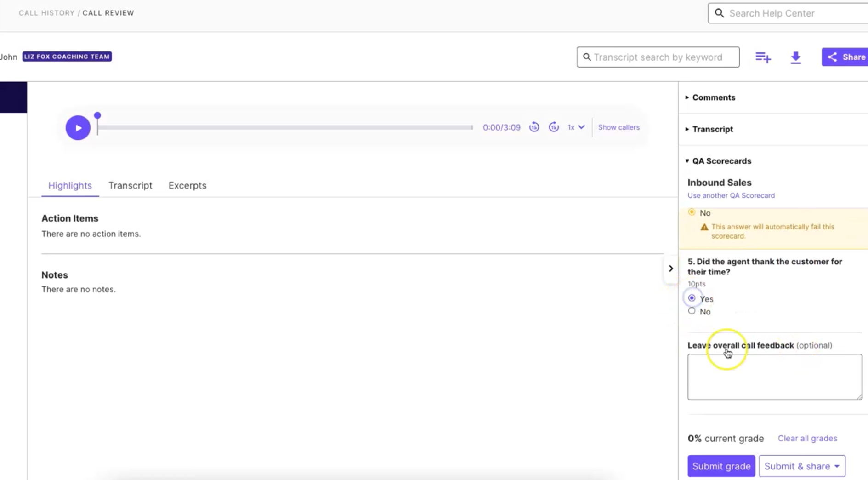The height and width of the screenshot is (480, 868).
Task: Collapse the side panel with chevron arrow
Action: (x=670, y=269)
